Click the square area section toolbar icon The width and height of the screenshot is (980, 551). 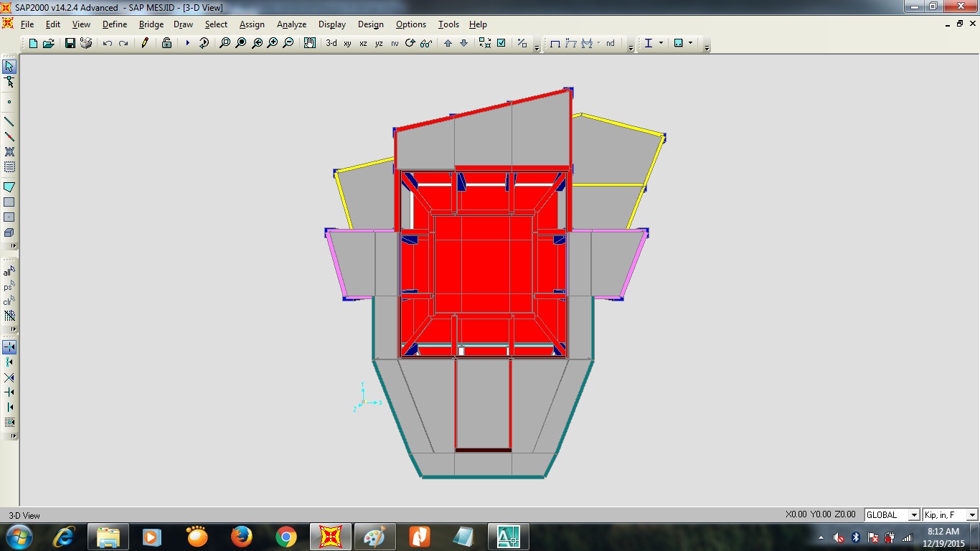tap(679, 43)
